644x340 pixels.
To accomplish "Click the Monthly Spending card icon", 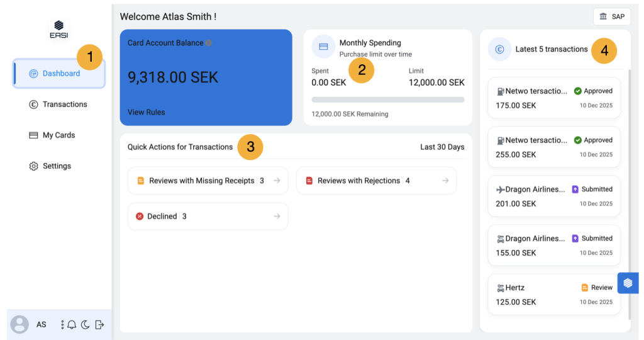I will point(323,47).
